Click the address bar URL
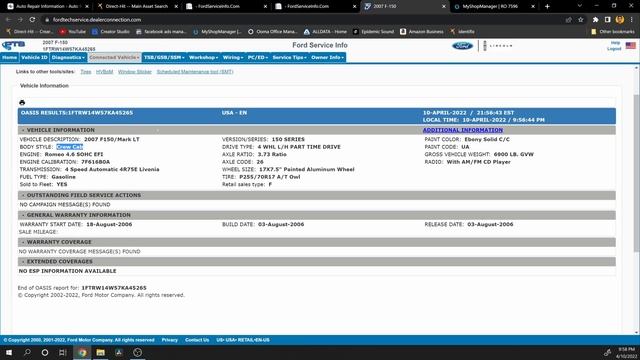Image resolution: width=640 pixels, height=360 pixels. [x=97, y=20]
